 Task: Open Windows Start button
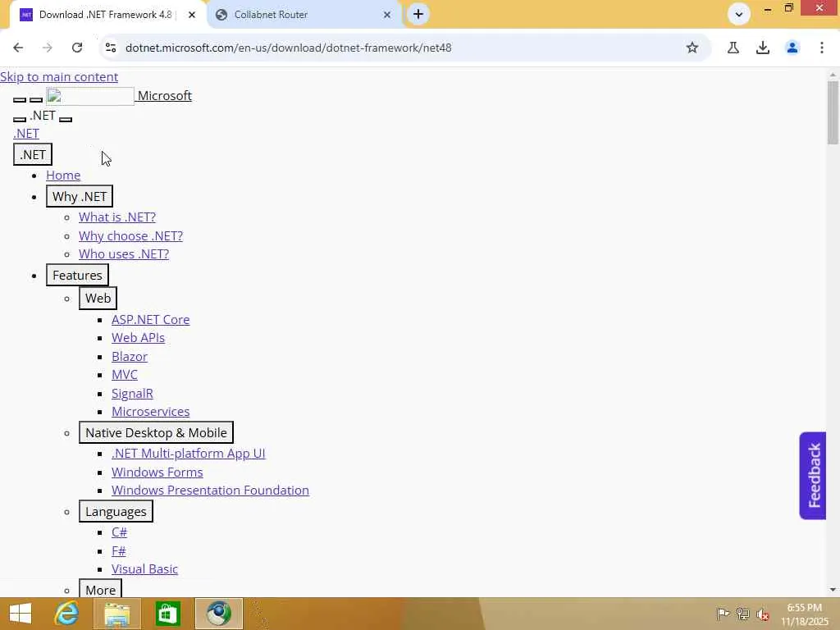tap(21, 614)
